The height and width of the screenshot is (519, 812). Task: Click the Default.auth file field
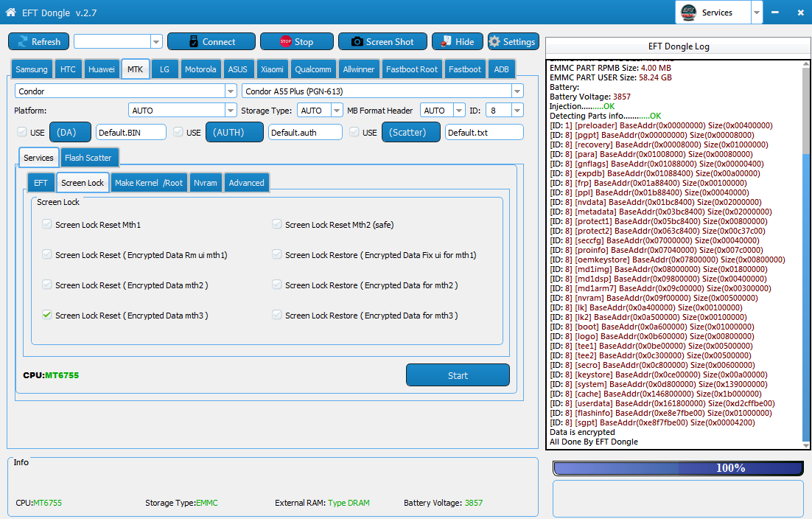305,132
